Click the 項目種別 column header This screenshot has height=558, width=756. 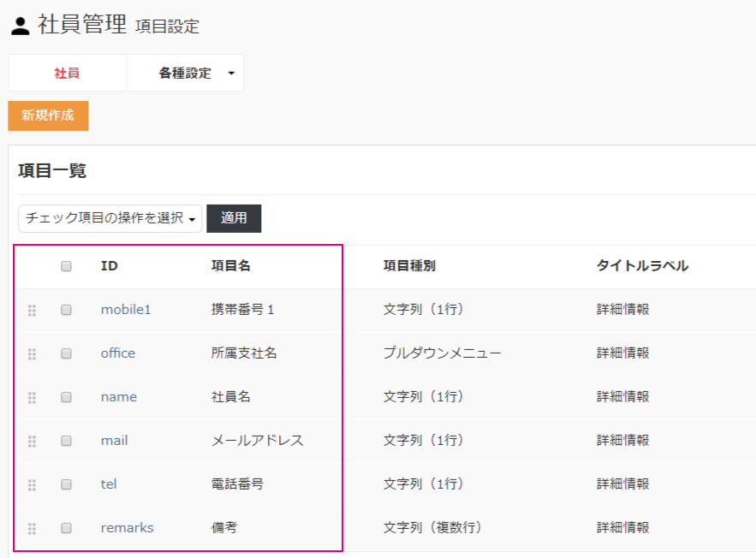[409, 266]
